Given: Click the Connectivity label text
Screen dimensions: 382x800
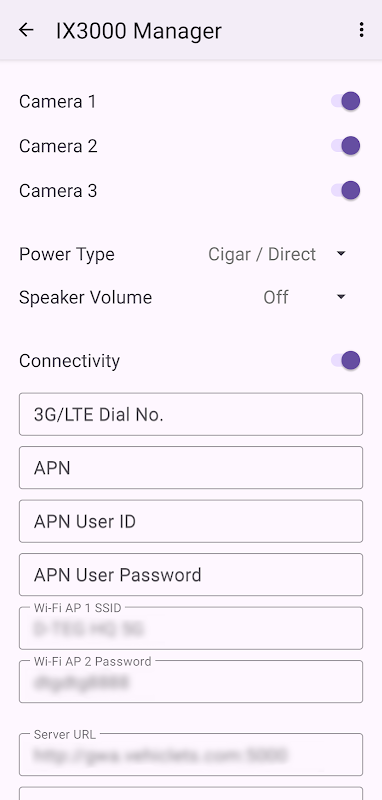Looking at the screenshot, I should pyautogui.click(x=69, y=361).
